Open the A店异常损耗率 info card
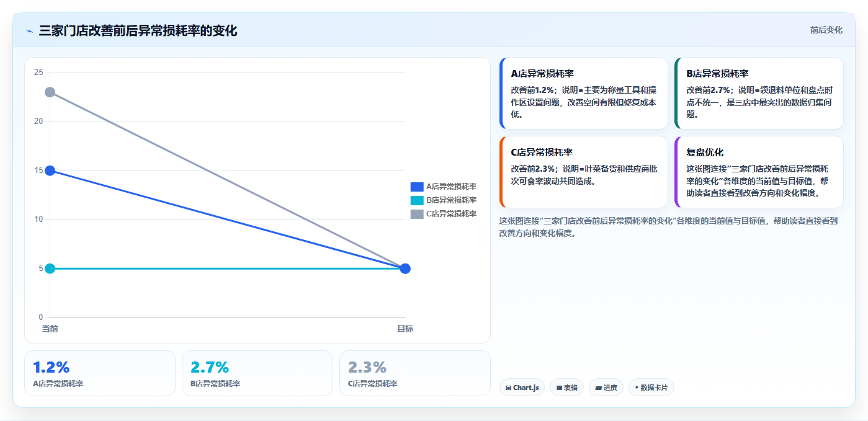The width and height of the screenshot is (868, 421). 584,94
